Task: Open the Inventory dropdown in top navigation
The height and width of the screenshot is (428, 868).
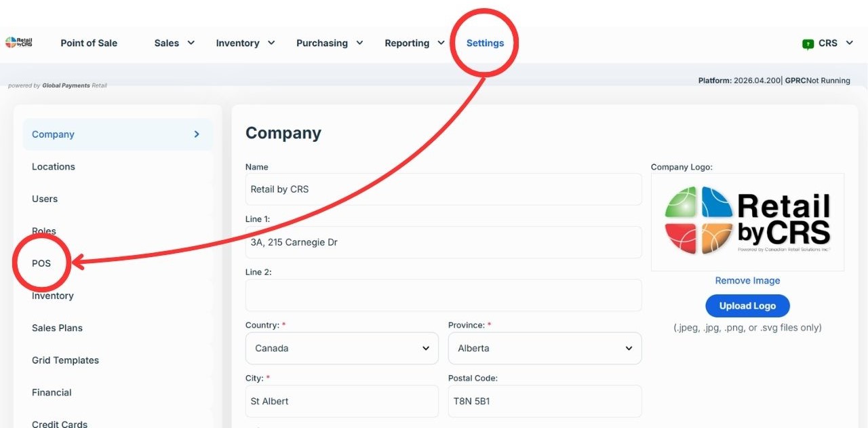Action: point(245,43)
